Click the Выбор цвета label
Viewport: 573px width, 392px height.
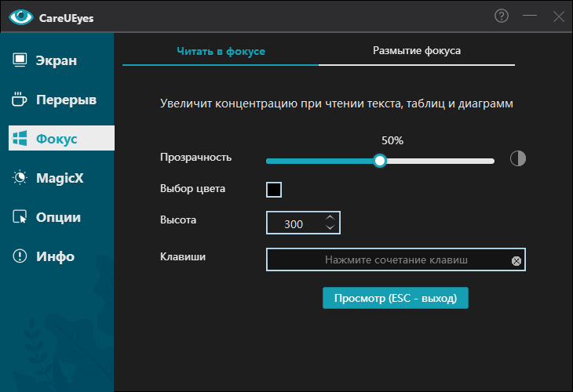(x=192, y=189)
